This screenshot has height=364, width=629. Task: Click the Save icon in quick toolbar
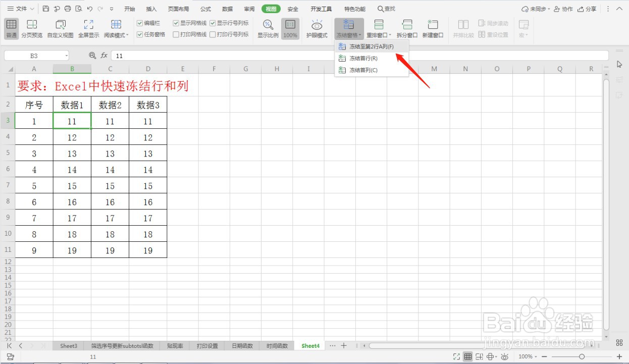(46, 9)
